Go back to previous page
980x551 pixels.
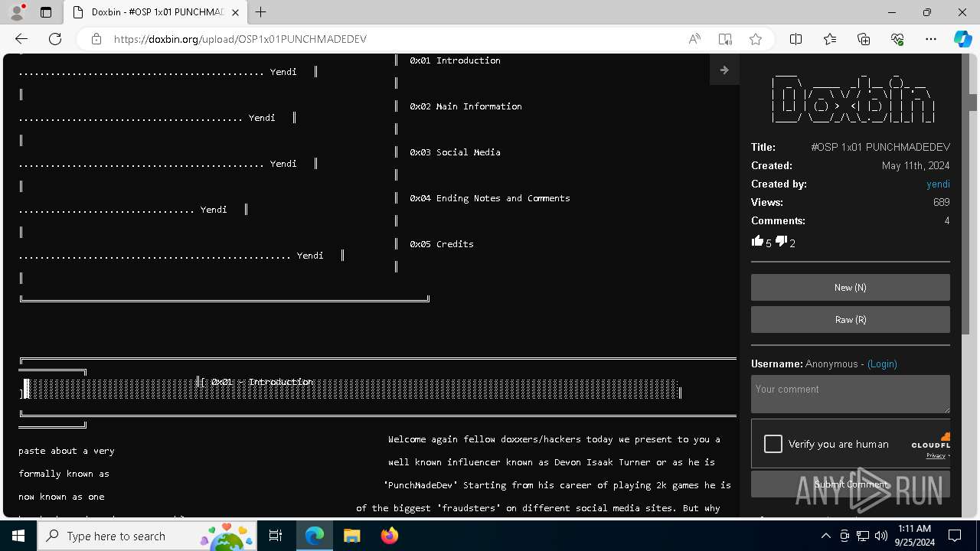pyautogui.click(x=21, y=39)
